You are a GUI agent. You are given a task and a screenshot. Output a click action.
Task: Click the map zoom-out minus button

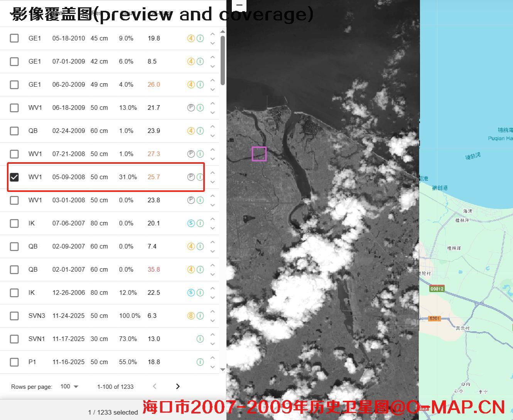[x=240, y=5]
